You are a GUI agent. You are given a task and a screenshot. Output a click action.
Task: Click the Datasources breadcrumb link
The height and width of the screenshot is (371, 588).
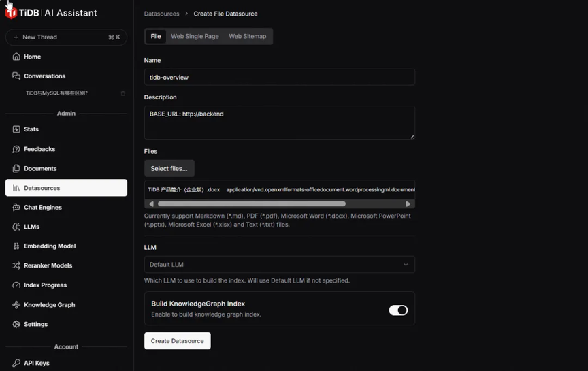(161, 14)
